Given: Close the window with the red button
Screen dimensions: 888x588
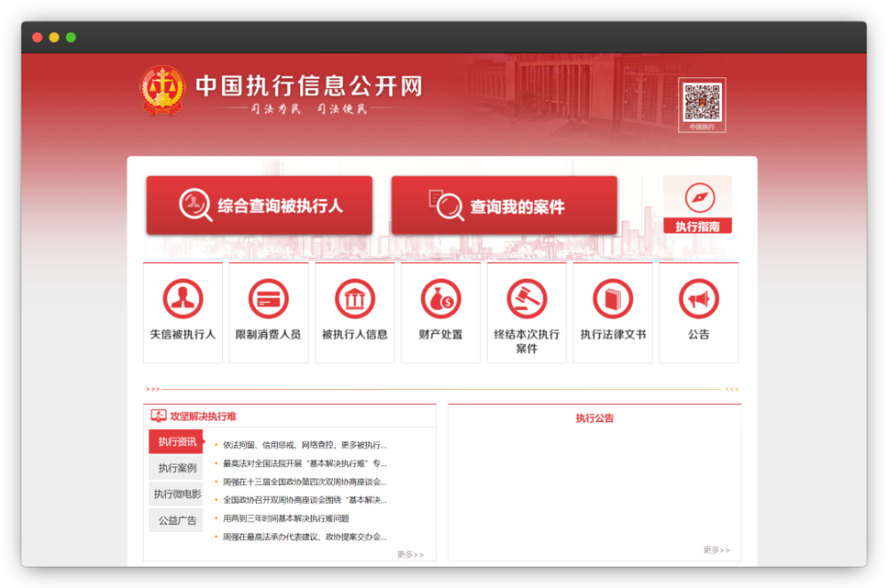Looking at the screenshot, I should (37, 37).
